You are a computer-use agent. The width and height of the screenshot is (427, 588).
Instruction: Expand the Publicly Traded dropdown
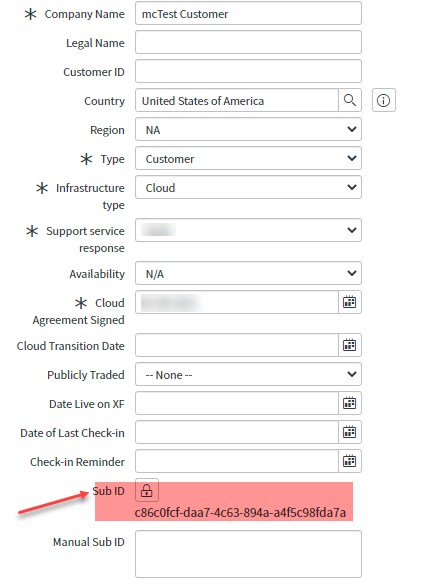tap(248, 374)
